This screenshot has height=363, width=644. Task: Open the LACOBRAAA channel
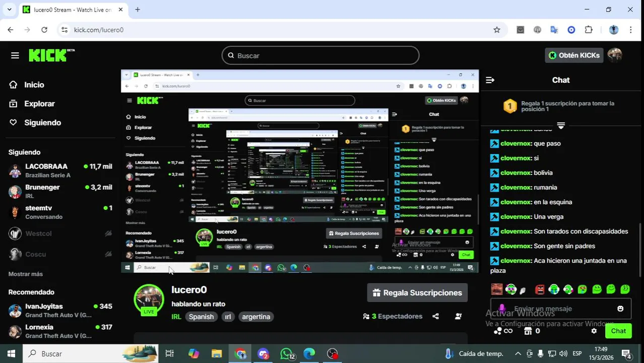(60, 170)
